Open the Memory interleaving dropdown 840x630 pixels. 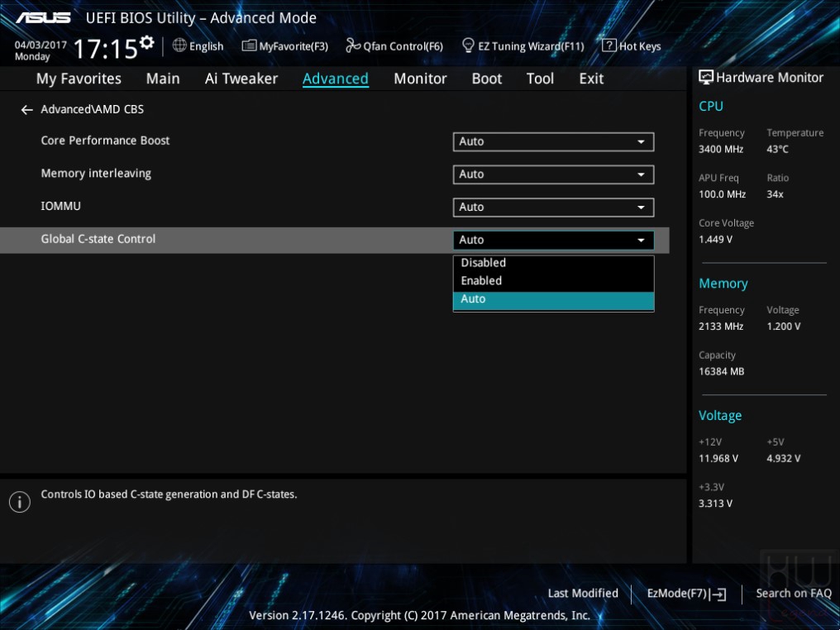coord(553,174)
